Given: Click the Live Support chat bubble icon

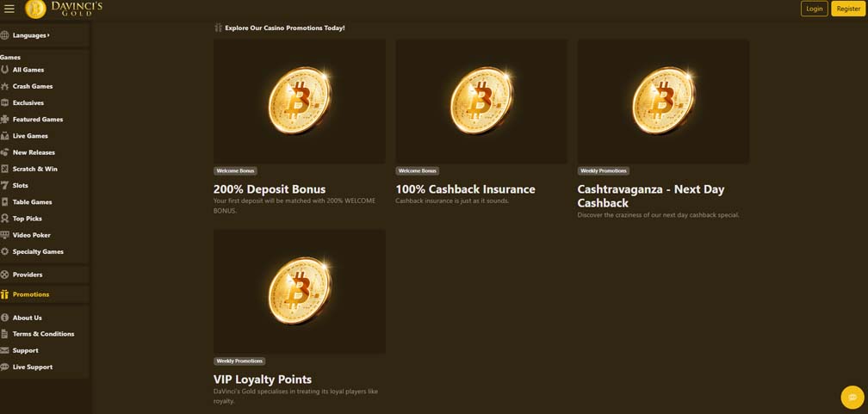Looking at the screenshot, I should [5, 367].
